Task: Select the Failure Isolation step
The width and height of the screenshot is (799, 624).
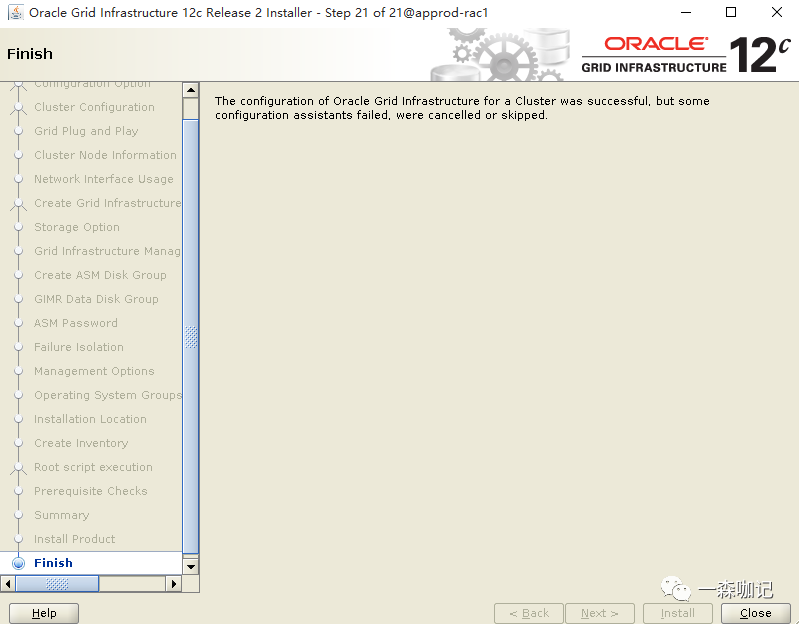Action: tap(79, 347)
